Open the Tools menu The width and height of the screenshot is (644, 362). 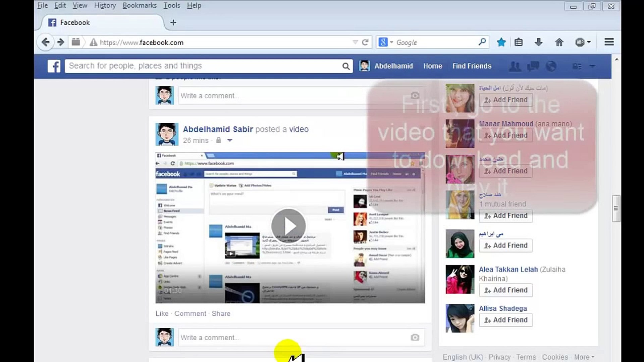click(171, 5)
